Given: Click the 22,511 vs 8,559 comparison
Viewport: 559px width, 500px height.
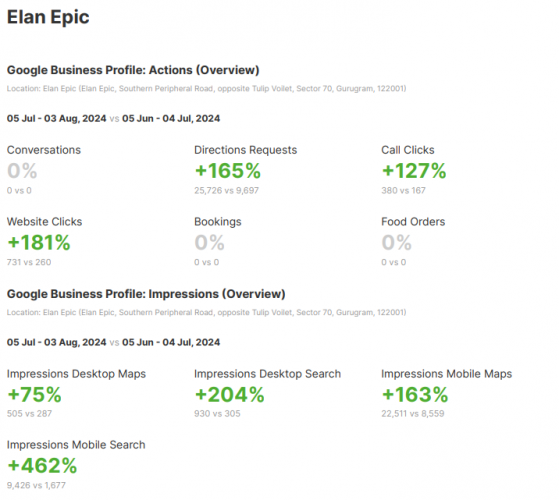Looking at the screenshot, I should (x=413, y=414).
